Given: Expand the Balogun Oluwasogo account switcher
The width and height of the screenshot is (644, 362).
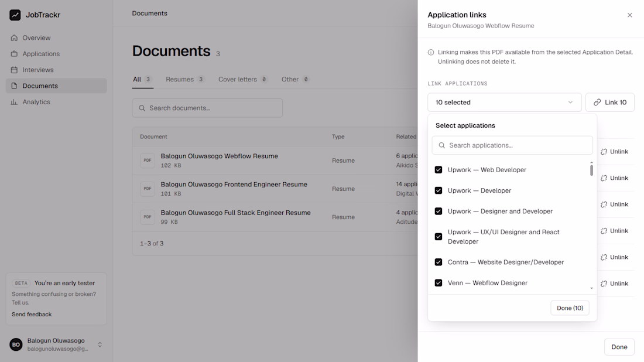Looking at the screenshot, I should pyautogui.click(x=100, y=345).
